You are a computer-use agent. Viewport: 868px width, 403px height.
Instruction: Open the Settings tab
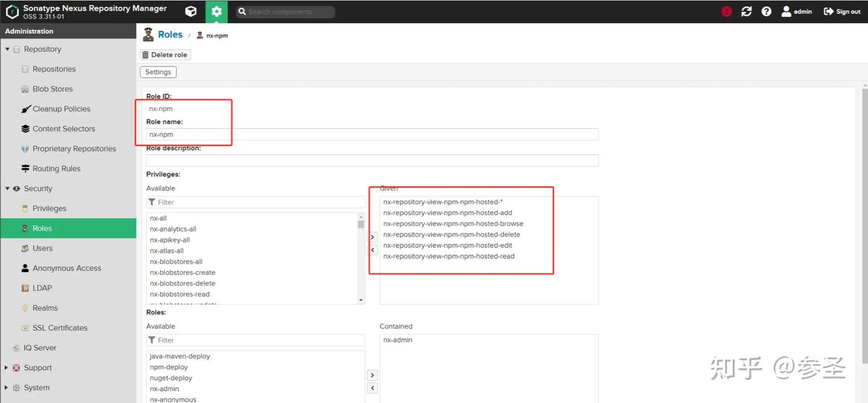(x=158, y=72)
